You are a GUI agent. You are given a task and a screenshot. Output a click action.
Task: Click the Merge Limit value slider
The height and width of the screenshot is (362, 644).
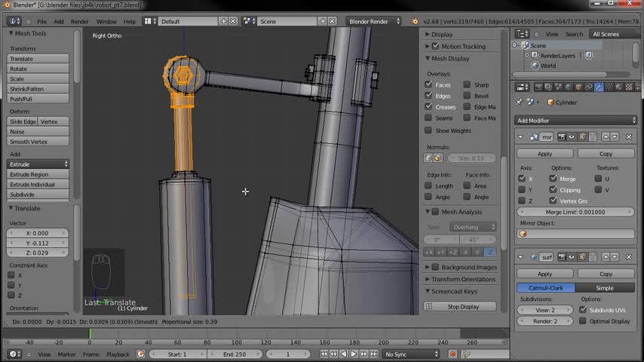(576, 212)
